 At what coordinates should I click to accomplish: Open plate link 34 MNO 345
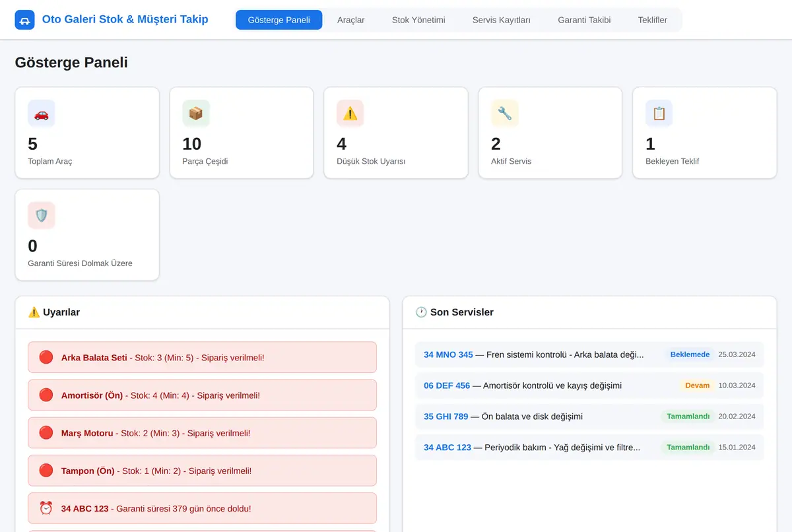click(448, 354)
